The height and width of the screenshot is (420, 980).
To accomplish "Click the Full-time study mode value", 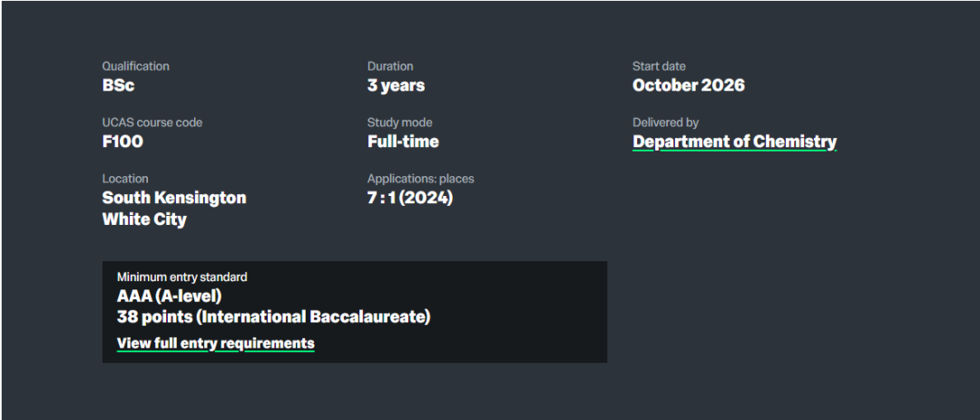I will tap(403, 142).
